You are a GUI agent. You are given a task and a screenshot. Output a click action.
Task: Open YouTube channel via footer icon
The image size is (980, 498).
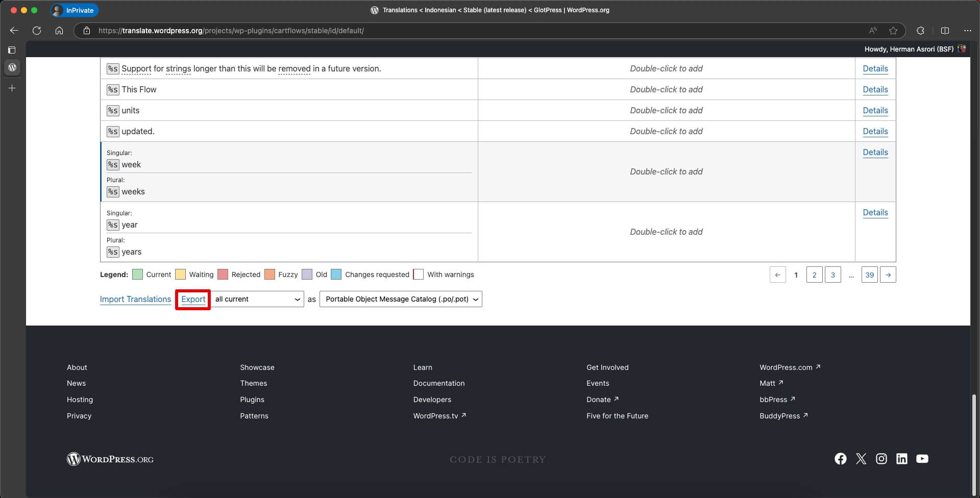(x=922, y=459)
